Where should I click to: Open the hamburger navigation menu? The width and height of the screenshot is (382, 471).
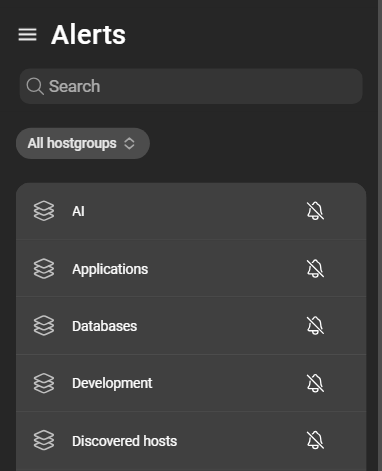(27, 35)
